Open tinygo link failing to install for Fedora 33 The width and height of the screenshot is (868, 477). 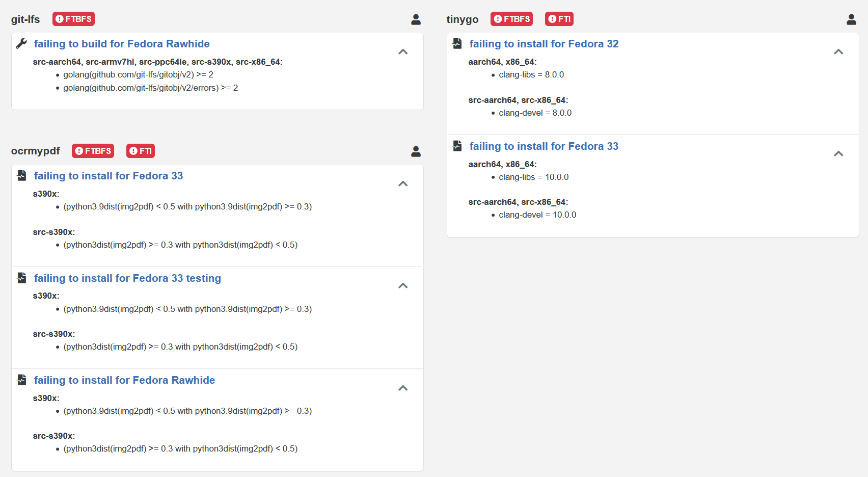pos(544,146)
